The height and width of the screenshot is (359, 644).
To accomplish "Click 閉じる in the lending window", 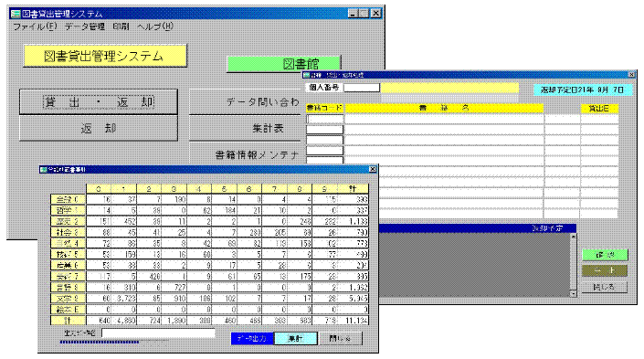I will coord(605,287).
